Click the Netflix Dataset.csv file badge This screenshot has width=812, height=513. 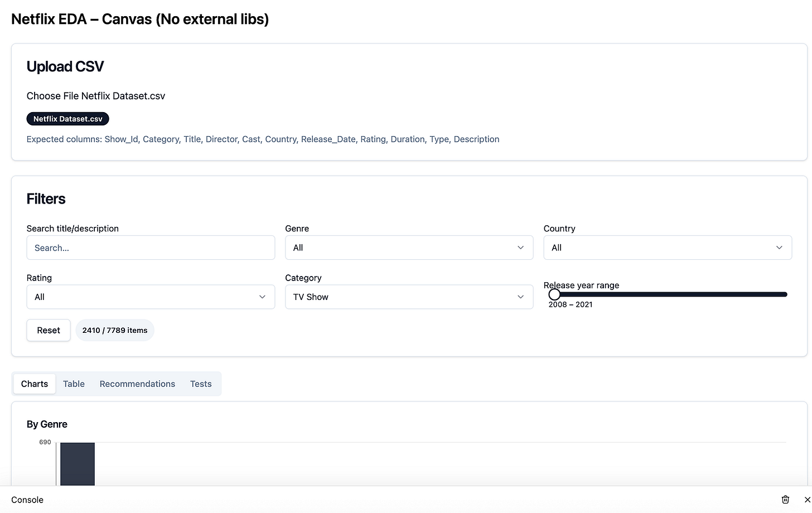pos(67,119)
